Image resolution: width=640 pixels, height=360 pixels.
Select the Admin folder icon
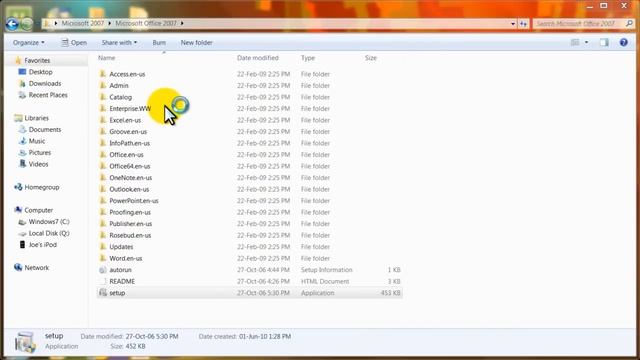tap(103, 85)
